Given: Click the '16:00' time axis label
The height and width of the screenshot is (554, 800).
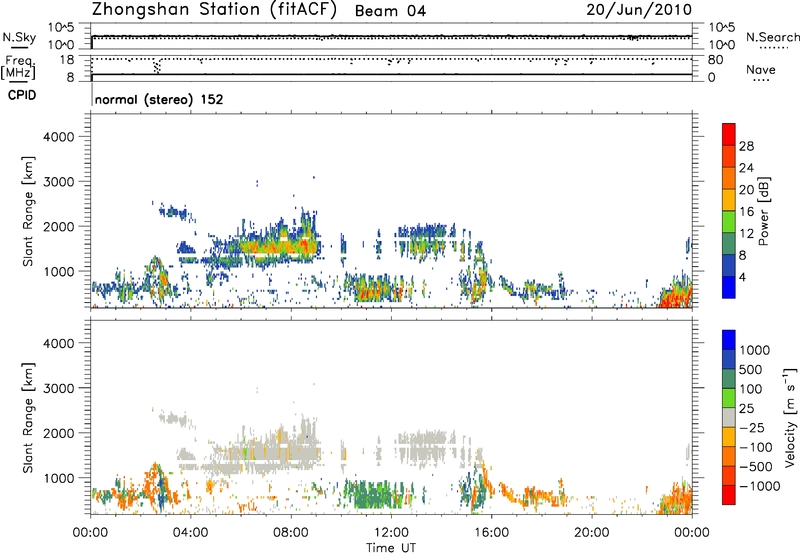Looking at the screenshot, I should pyautogui.click(x=491, y=533).
